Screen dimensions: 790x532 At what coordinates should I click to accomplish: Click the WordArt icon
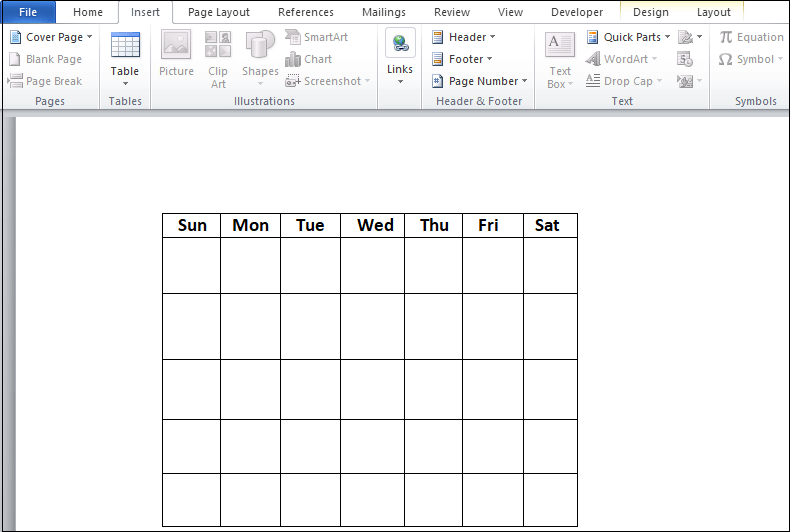coord(593,59)
